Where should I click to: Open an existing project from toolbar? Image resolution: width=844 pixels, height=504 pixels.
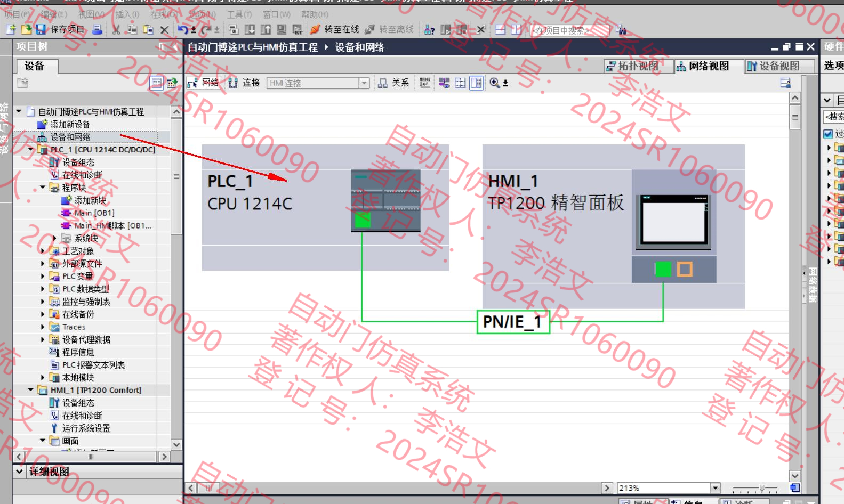(26, 30)
